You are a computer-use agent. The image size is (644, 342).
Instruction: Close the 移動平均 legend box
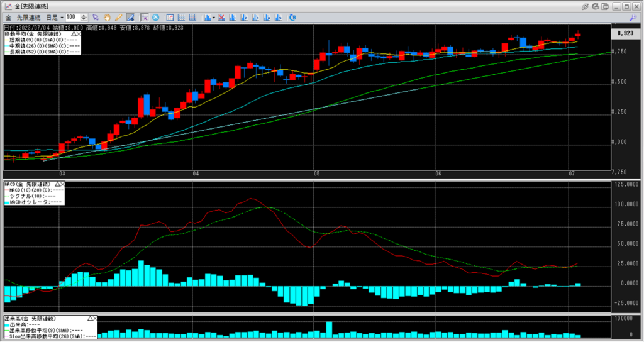(77, 33)
